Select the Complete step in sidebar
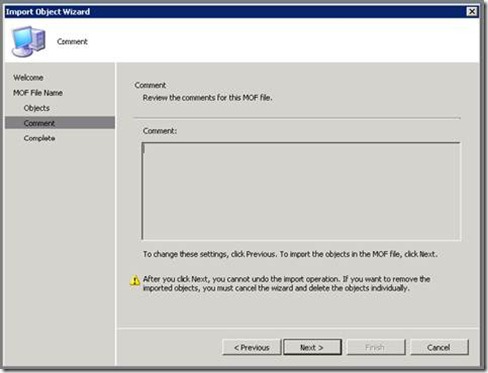Screen dimensions: 488x373 point(39,138)
